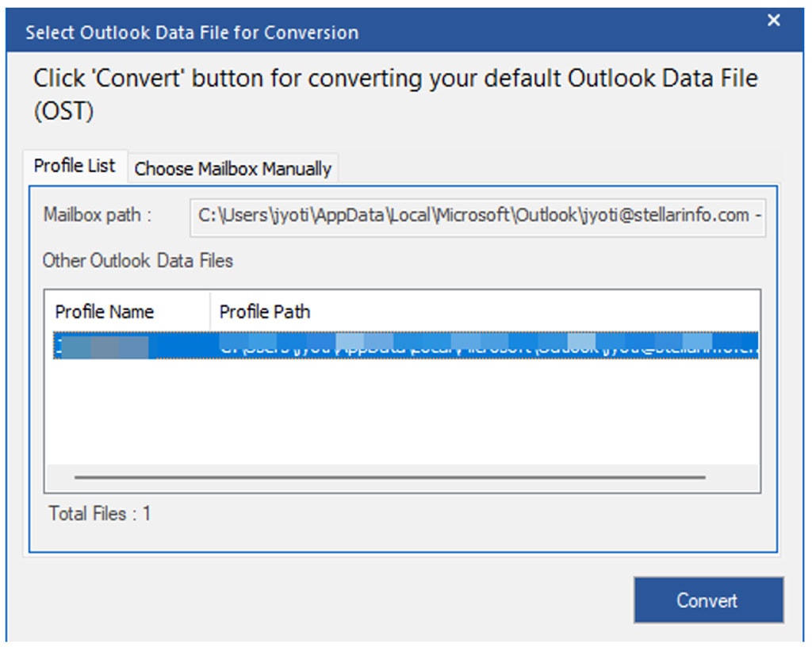Click the Convert button

pyautogui.click(x=708, y=599)
